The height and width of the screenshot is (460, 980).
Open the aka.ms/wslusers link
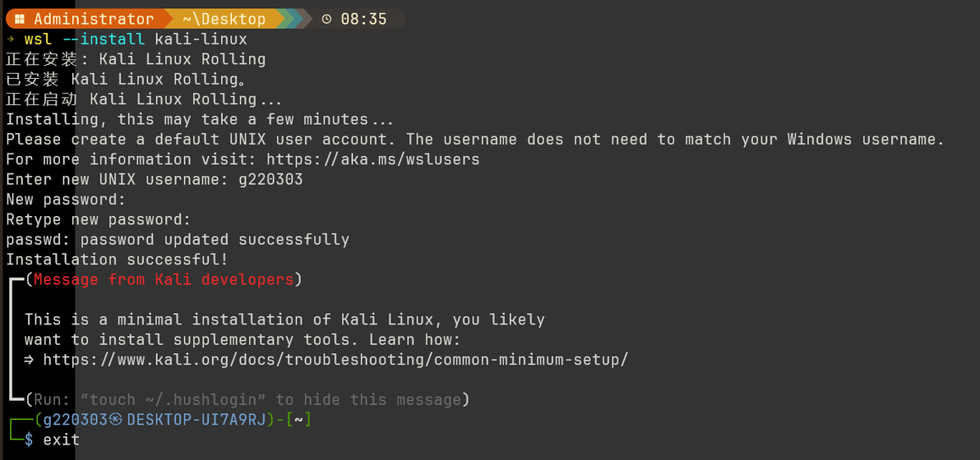373,159
